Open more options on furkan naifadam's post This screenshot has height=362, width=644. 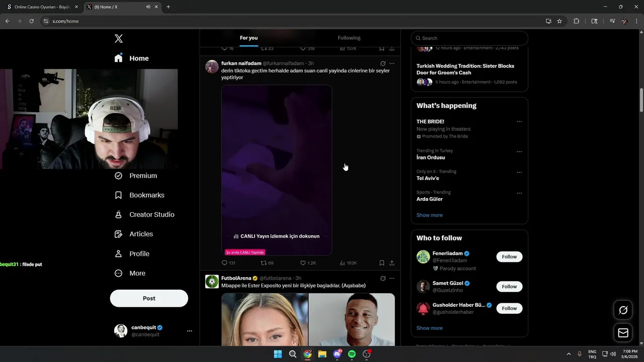pos(392,64)
